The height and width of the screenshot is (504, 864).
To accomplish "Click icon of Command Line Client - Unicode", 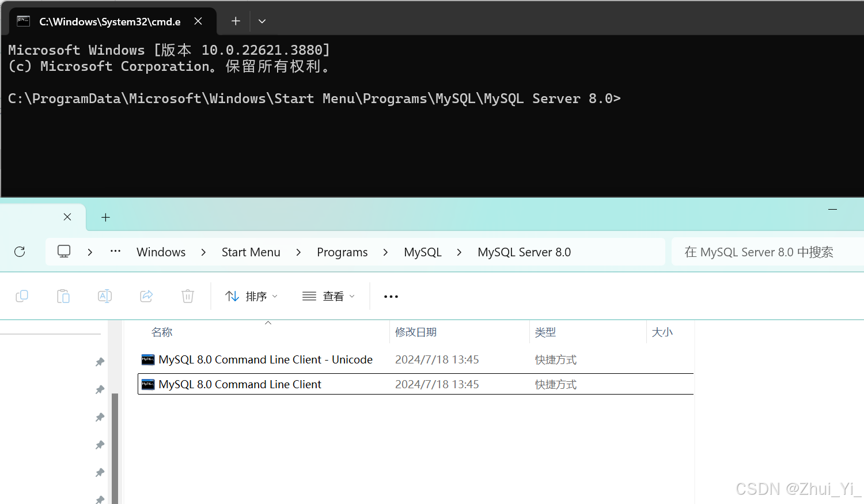I will pos(148,360).
